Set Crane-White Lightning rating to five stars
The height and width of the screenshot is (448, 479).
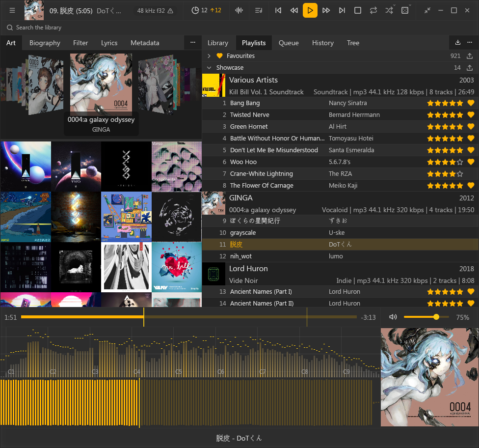pyautogui.click(x=460, y=174)
